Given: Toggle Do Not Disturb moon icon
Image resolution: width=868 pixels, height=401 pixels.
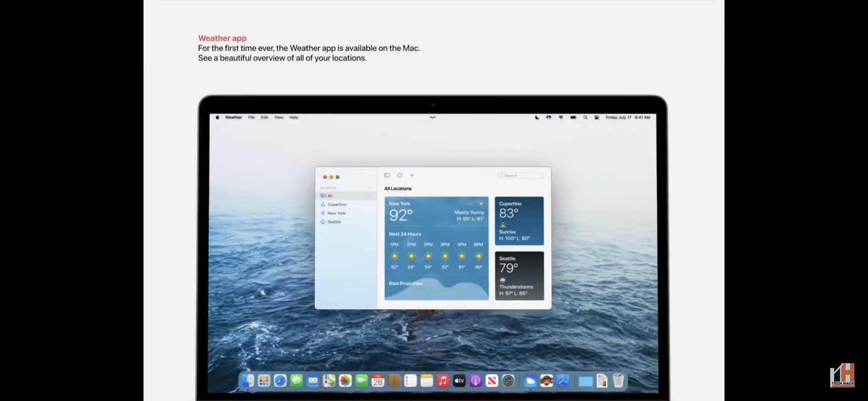Looking at the screenshot, I should click(537, 117).
